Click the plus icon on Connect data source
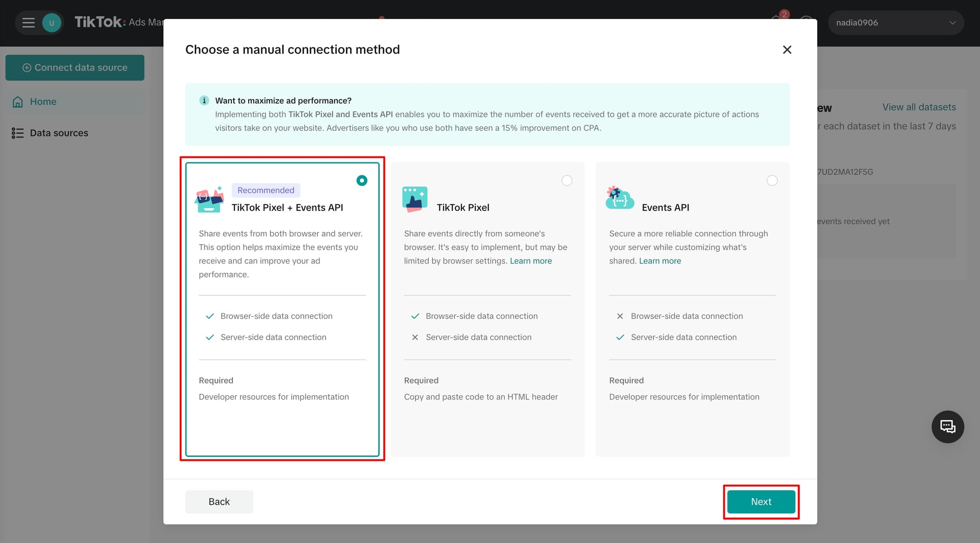980x543 pixels. tap(27, 67)
